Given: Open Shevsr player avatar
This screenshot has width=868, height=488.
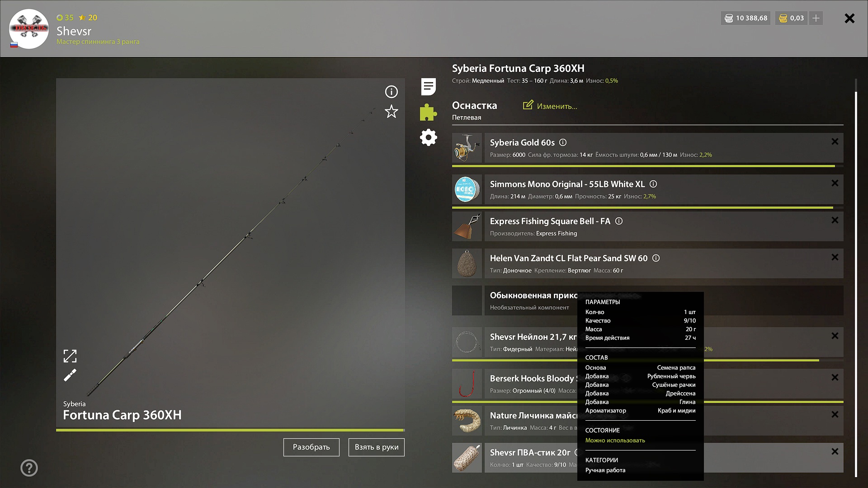Looking at the screenshot, I should 29,28.
